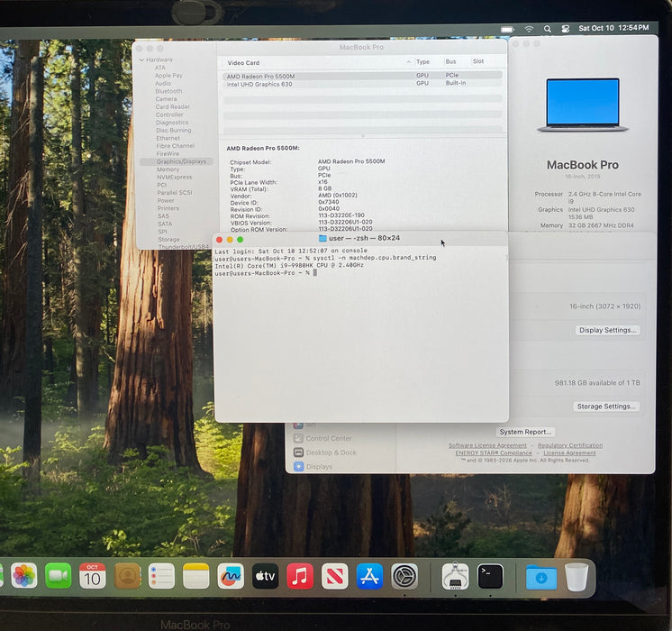Select Controller in hardware sidebar
672x631 pixels.
click(169, 114)
